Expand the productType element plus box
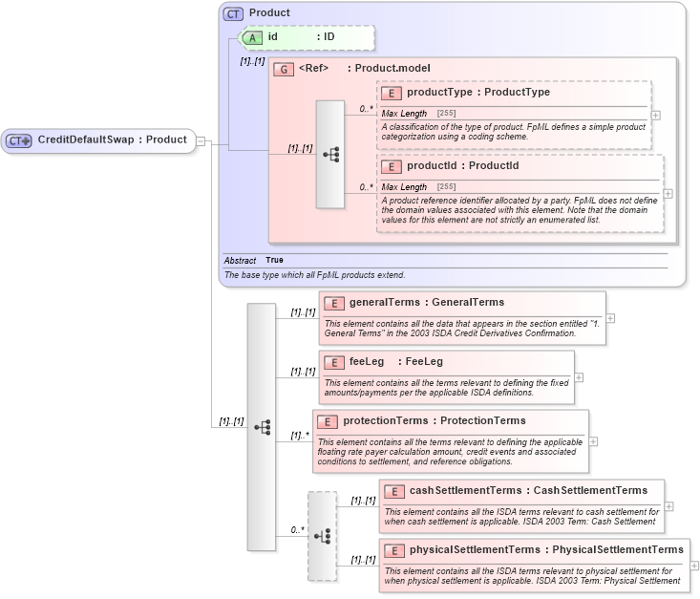This screenshot has height=599, width=700. click(x=655, y=116)
